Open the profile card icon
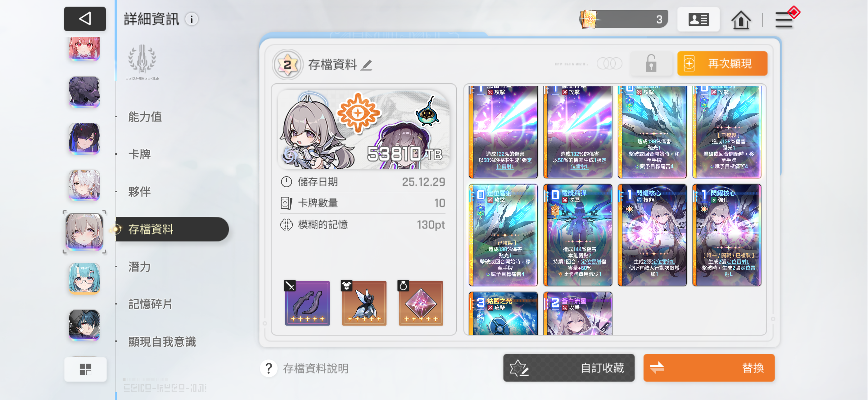Viewport: 868px width, 400px height. click(x=698, y=20)
